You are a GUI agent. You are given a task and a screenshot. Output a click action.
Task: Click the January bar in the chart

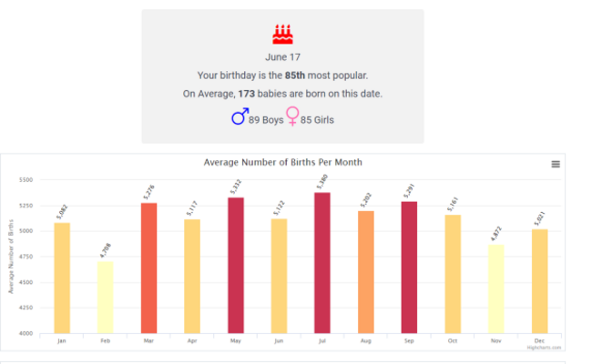pyautogui.click(x=62, y=278)
